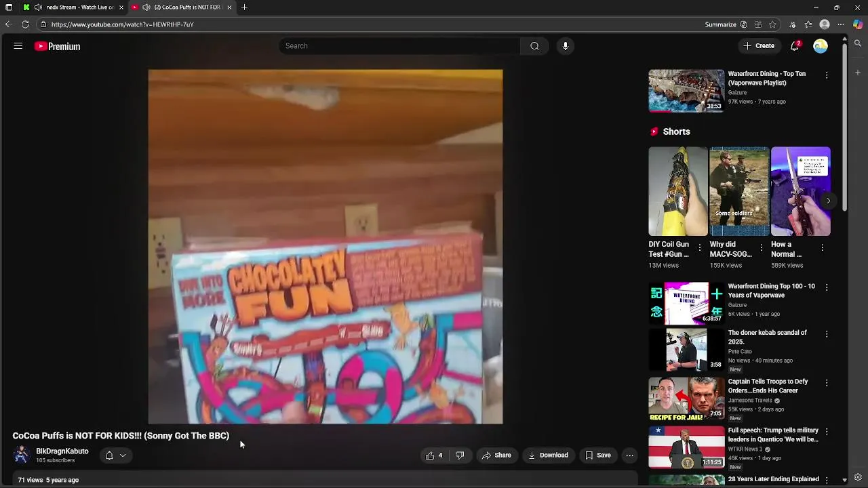Save video to a playlist
The height and width of the screenshot is (488, 868).
coord(598,455)
